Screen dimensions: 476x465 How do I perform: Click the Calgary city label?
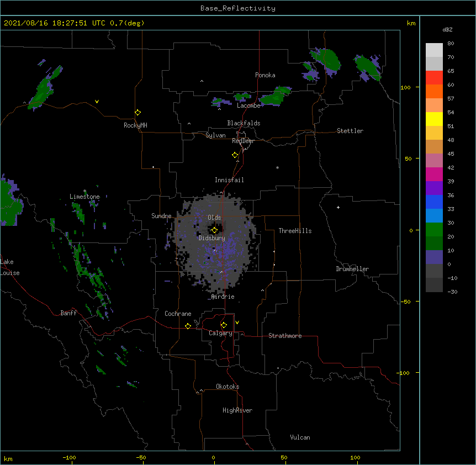coord(220,333)
